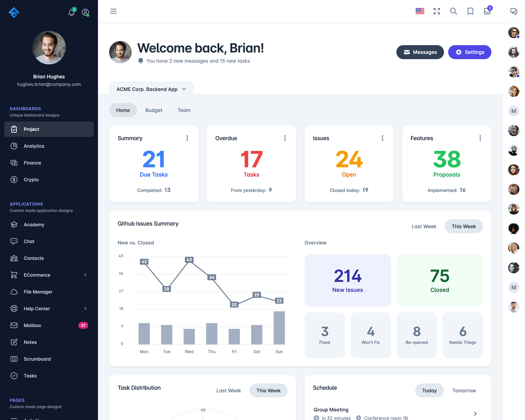525x420 pixels.
Task: Toggle to Last Week view in Github Issues
Action: coord(424,226)
